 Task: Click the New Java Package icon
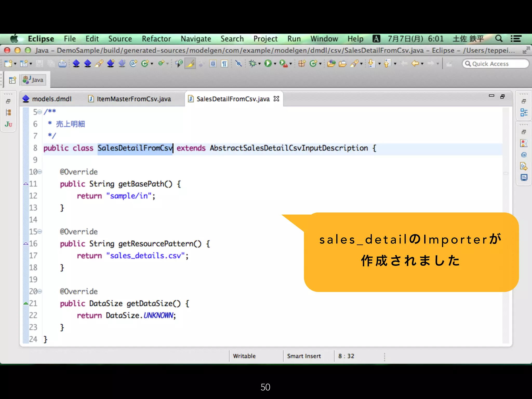pos(302,63)
